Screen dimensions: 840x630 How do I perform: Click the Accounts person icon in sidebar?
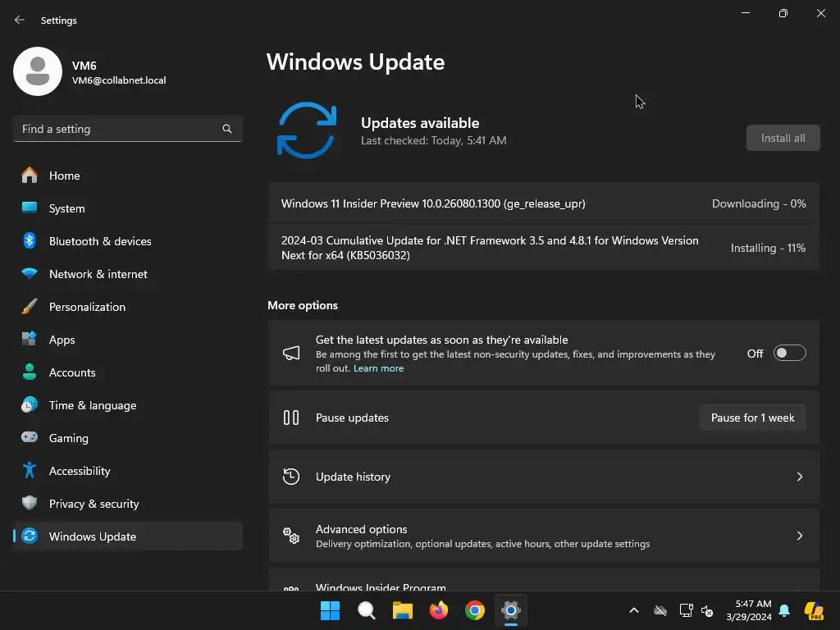(30, 372)
